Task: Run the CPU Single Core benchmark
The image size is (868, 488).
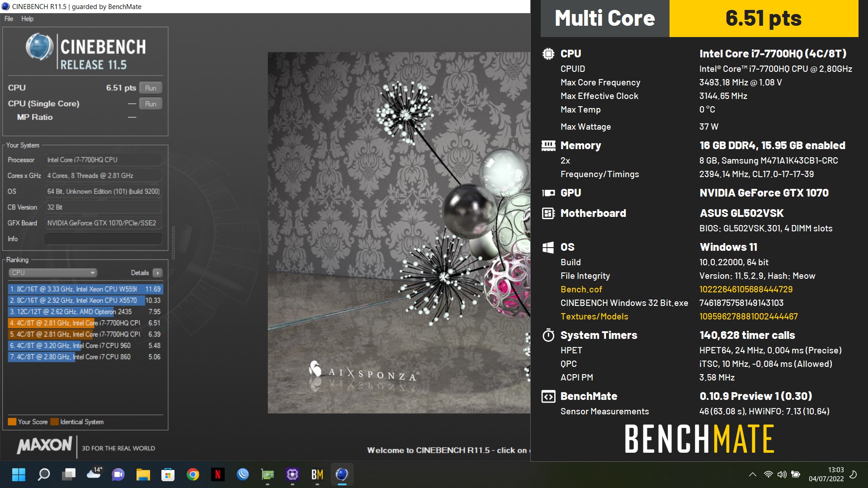Action: tap(151, 104)
